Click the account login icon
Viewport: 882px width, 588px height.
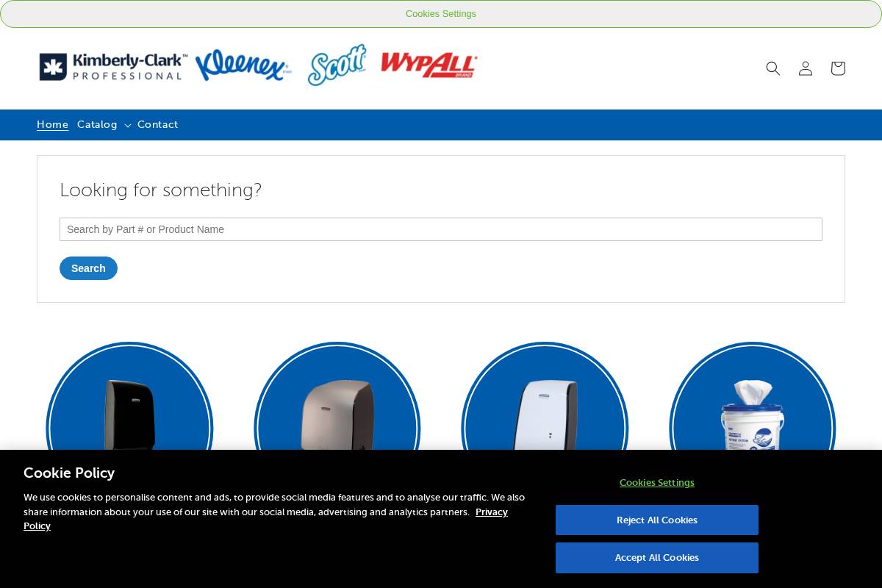[x=805, y=68]
